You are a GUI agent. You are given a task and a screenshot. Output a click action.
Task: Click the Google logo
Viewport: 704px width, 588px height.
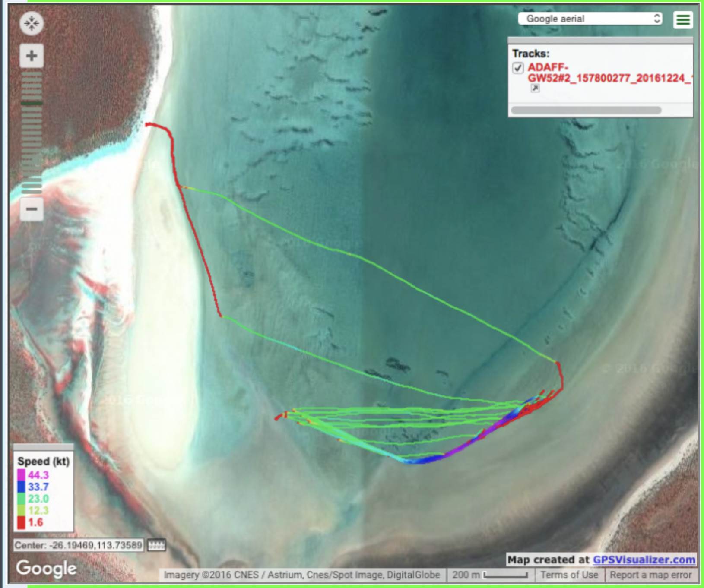[46, 568]
